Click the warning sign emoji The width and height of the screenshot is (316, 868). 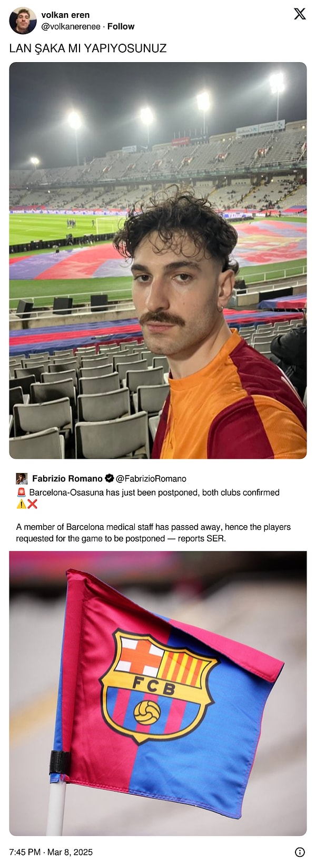click(21, 504)
